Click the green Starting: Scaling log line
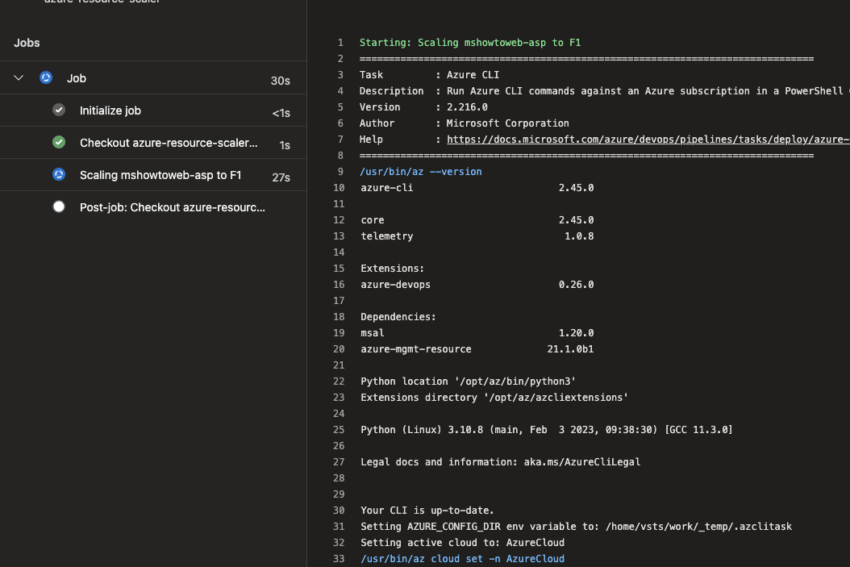 pos(470,43)
